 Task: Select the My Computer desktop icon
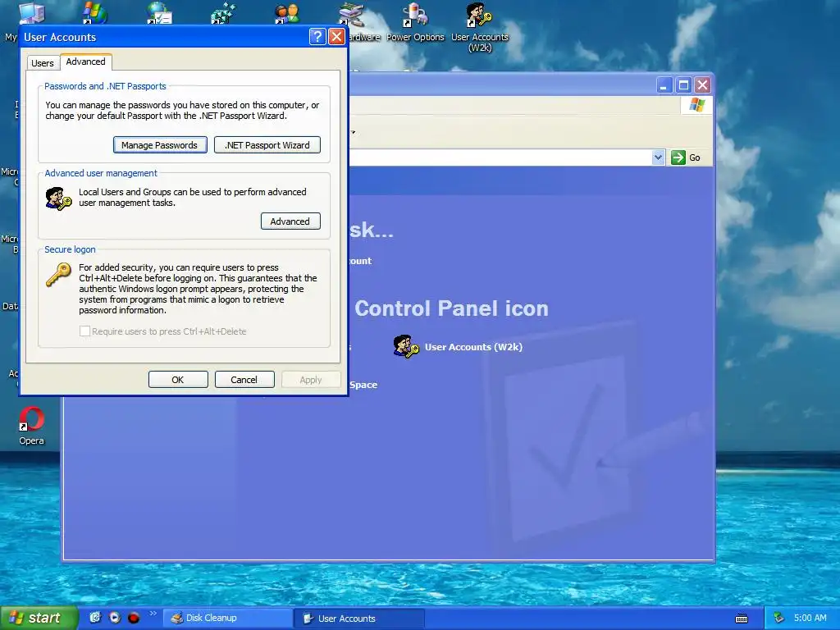click(31, 14)
